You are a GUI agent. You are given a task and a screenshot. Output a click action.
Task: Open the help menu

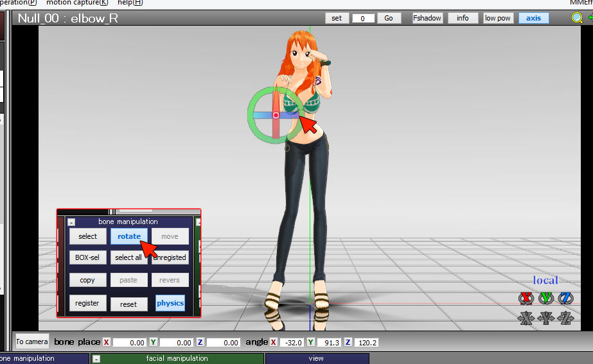click(x=130, y=3)
